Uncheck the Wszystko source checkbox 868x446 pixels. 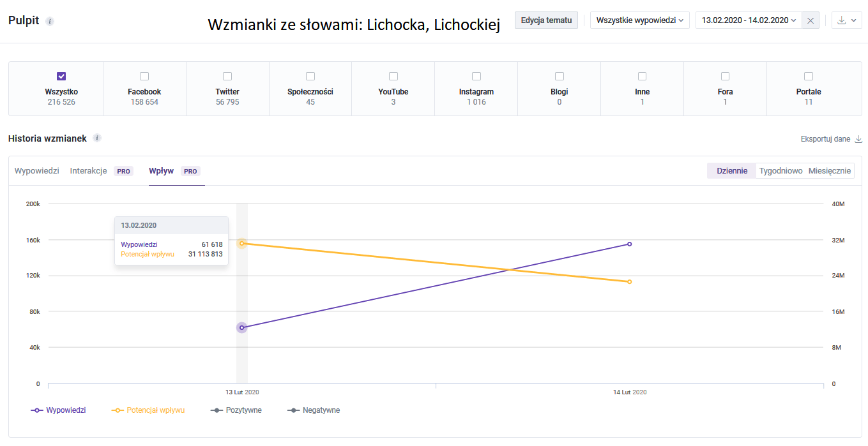(x=61, y=76)
